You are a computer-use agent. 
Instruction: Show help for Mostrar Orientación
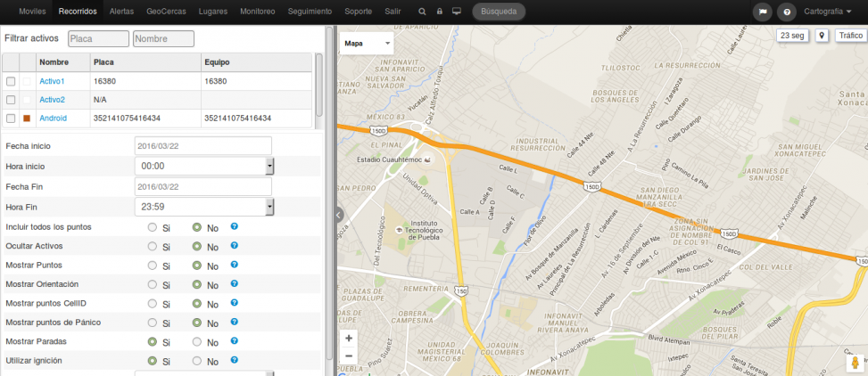(x=234, y=283)
